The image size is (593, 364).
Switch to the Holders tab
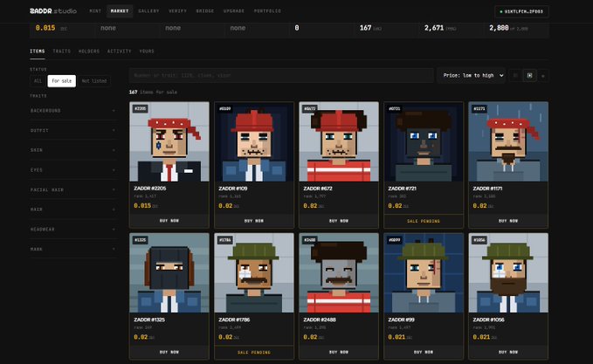[89, 51]
